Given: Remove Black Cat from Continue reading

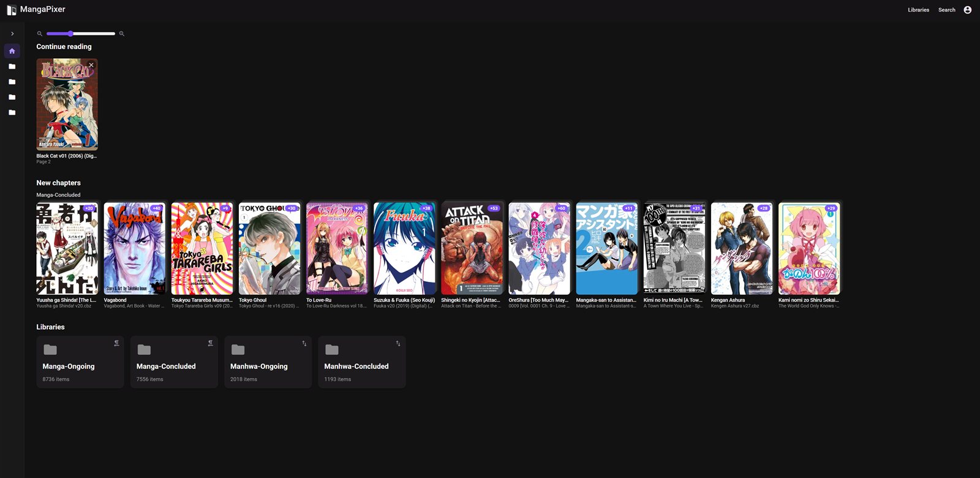Looking at the screenshot, I should tap(91, 65).
